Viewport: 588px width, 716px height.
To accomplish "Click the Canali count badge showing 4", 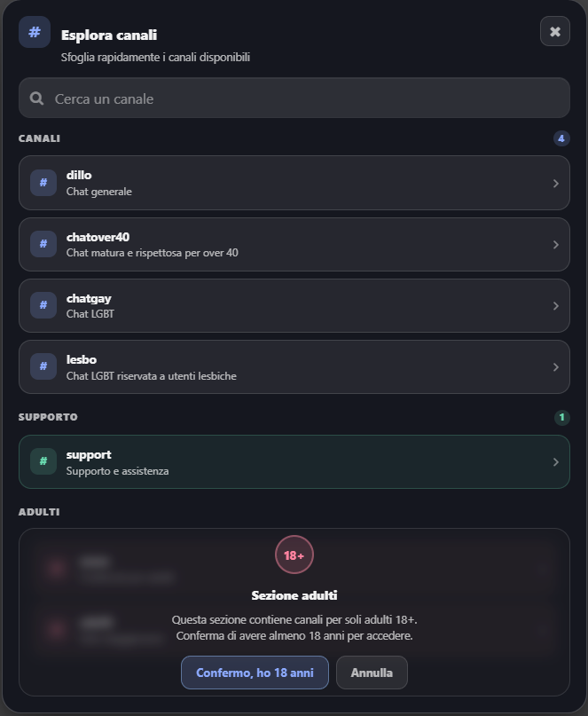I will point(561,138).
